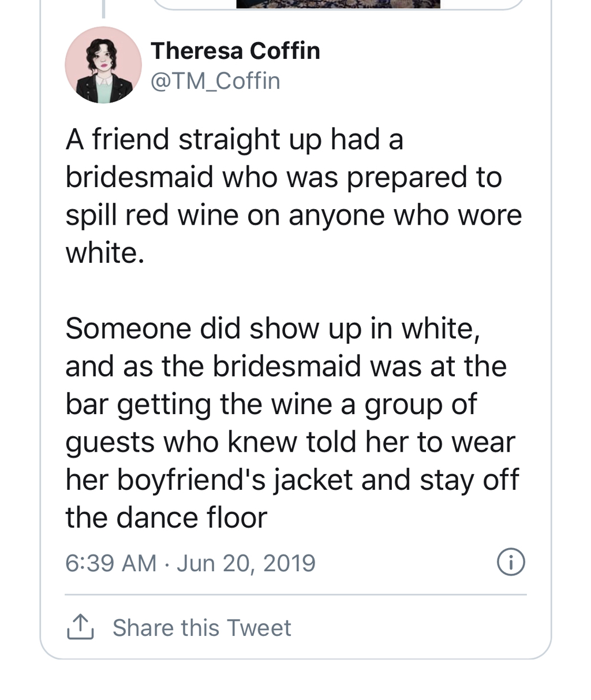Click the thread connector line above the avatar
Image resolution: width=591 pixels, height=700 pixels.
click(103, 8)
